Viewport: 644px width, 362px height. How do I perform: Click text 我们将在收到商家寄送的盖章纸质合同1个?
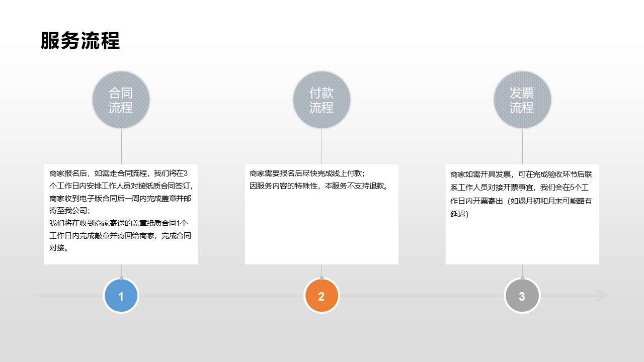click(118, 223)
